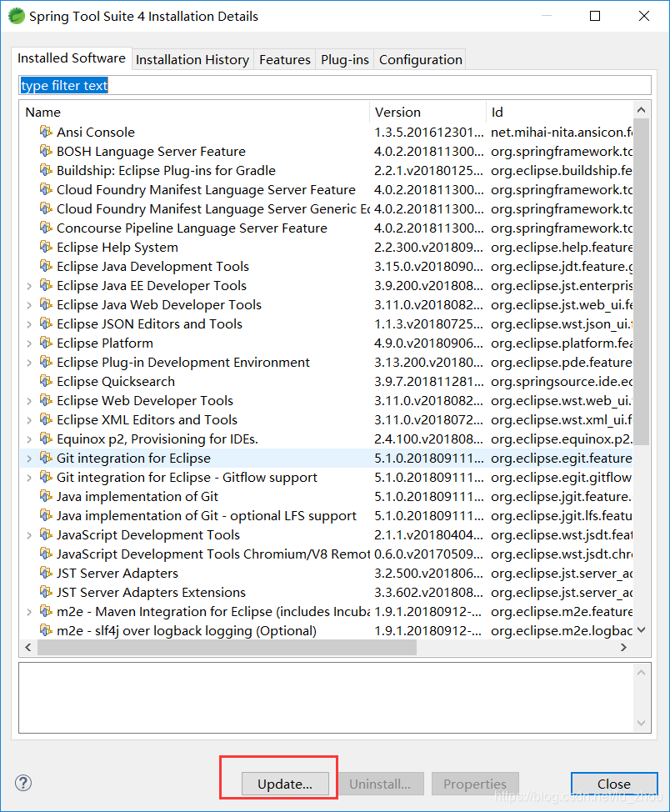The image size is (670, 812).
Task: Expand Equinox p2 Provisioning node
Action: pos(29,439)
